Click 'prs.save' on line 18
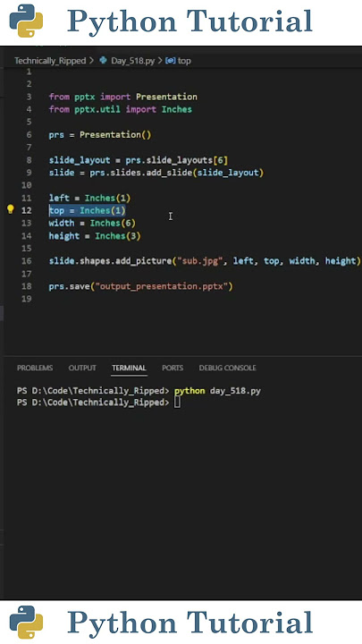 click(x=70, y=286)
